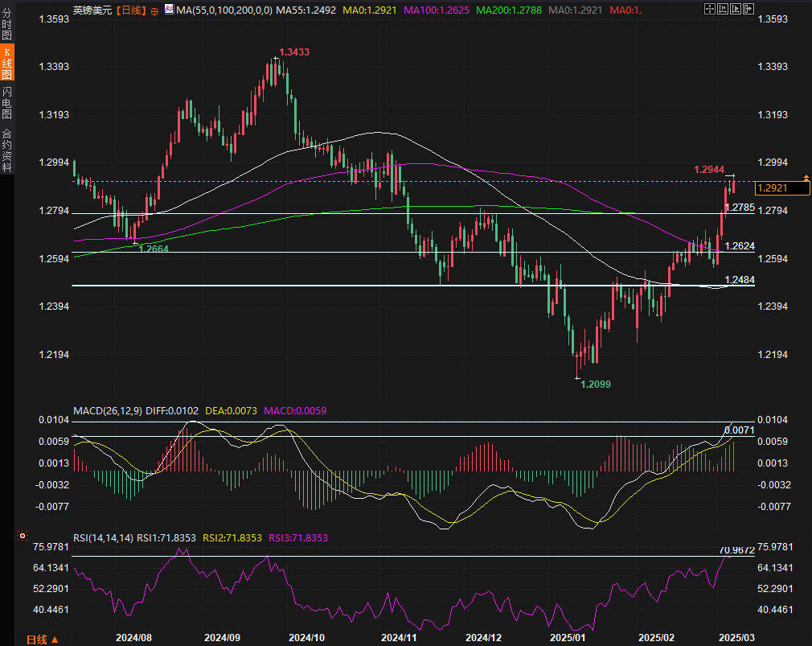
Task: Click the MA(55,0,100,200,0,0) parameters label
Action: coord(224,10)
